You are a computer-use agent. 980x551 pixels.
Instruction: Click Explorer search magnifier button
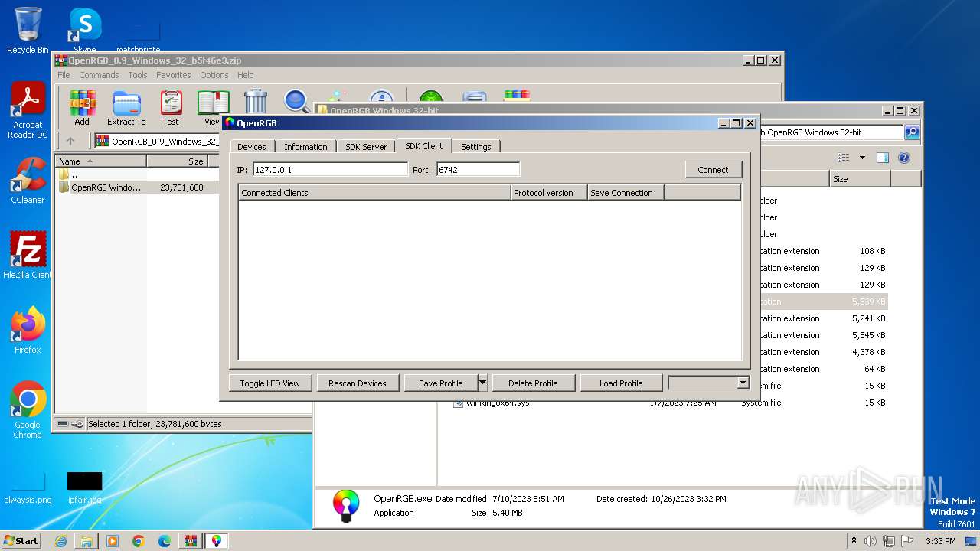pos(912,132)
